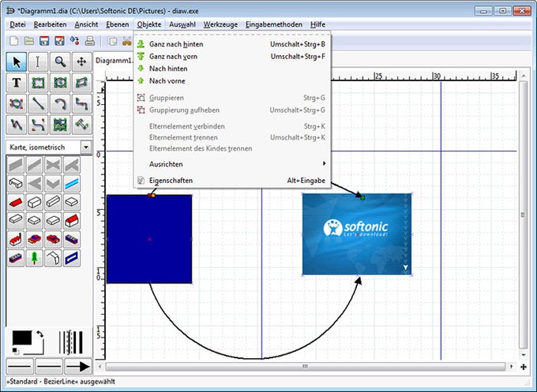Open the end arrow style selector
This screenshot has width=537, height=392.
pos(77,366)
